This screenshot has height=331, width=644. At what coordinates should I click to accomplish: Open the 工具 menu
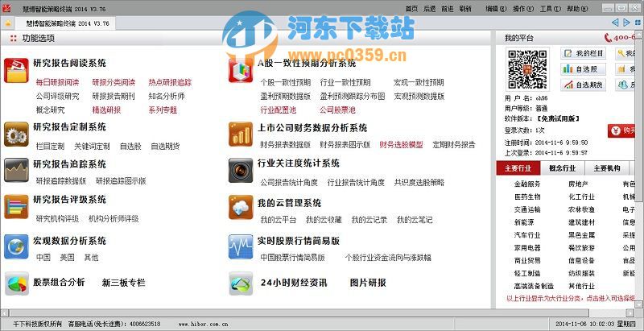551,9
